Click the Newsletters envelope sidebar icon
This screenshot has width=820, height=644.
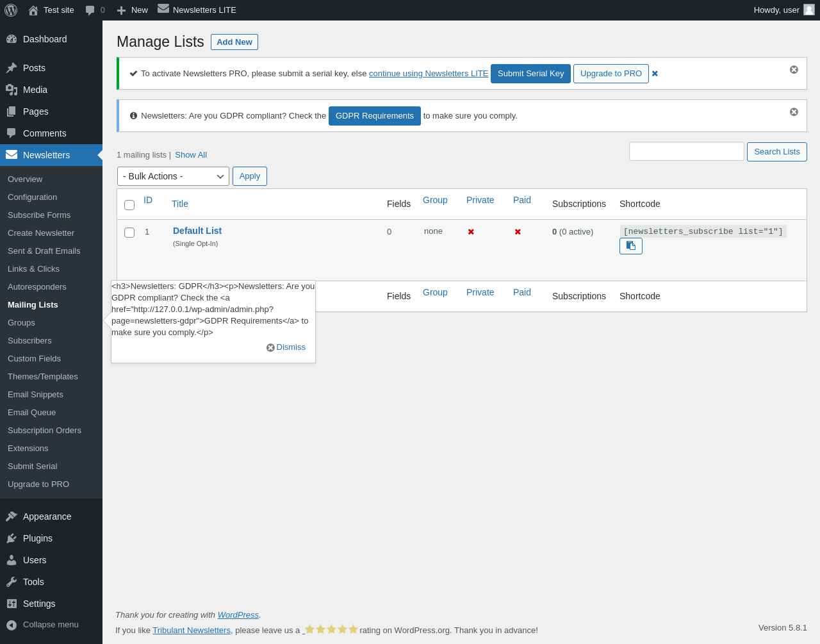click(x=12, y=154)
